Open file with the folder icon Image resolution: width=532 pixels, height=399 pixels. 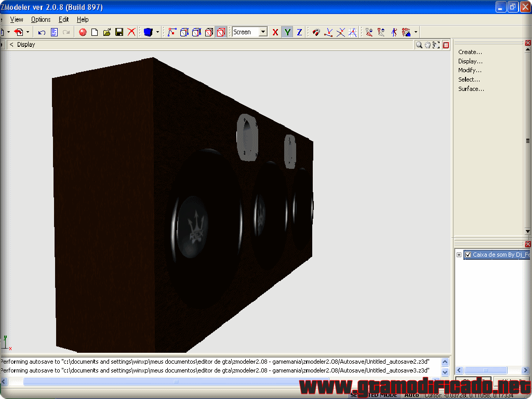[107, 32]
